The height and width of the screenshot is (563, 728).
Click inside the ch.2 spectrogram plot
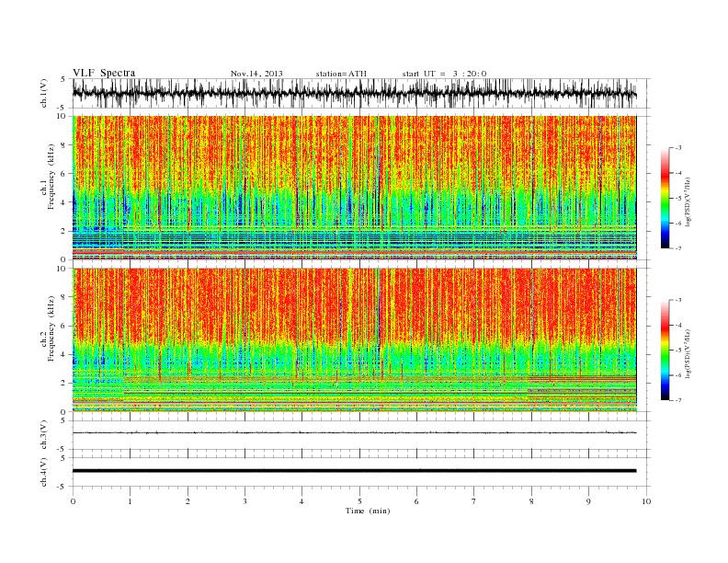pyautogui.click(x=354, y=340)
